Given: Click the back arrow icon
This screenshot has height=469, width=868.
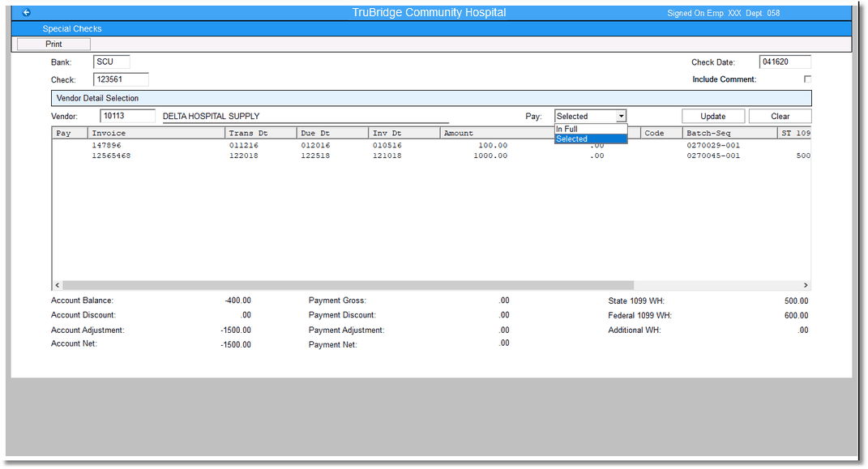Looking at the screenshot, I should (x=26, y=12).
